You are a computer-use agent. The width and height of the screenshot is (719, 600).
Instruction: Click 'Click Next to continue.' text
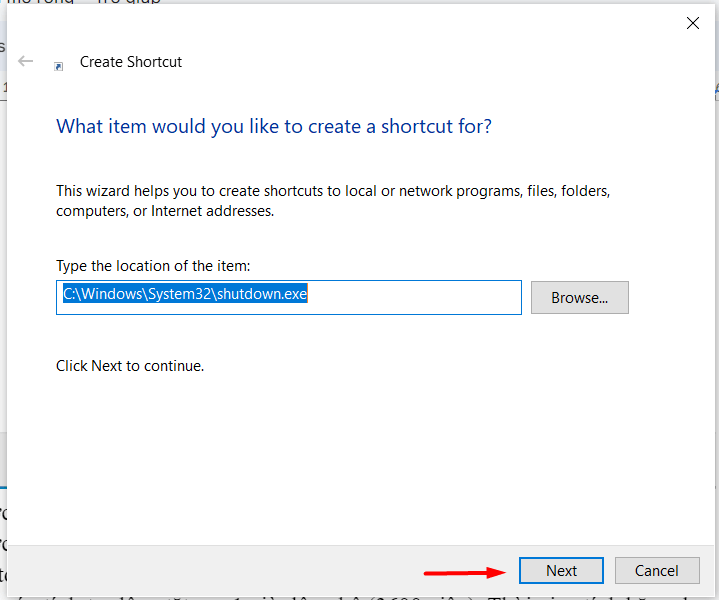(x=130, y=366)
